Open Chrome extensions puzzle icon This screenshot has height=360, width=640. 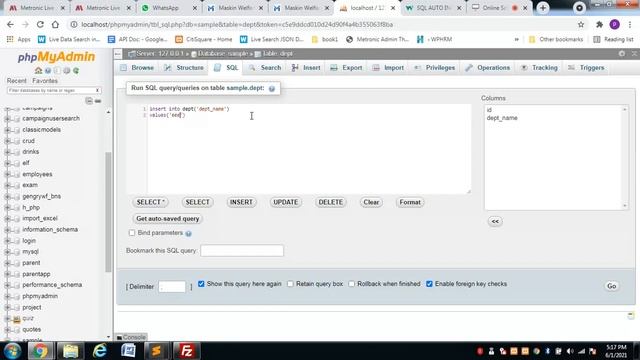tap(599, 24)
